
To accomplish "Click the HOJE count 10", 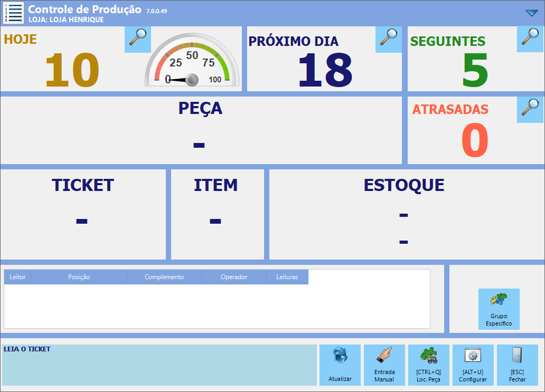I will coord(72,70).
